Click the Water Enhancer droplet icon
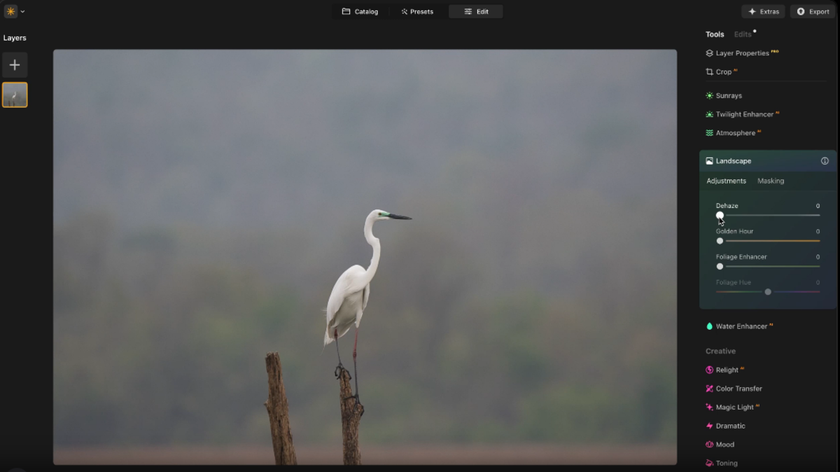The image size is (840, 472). [x=709, y=326]
